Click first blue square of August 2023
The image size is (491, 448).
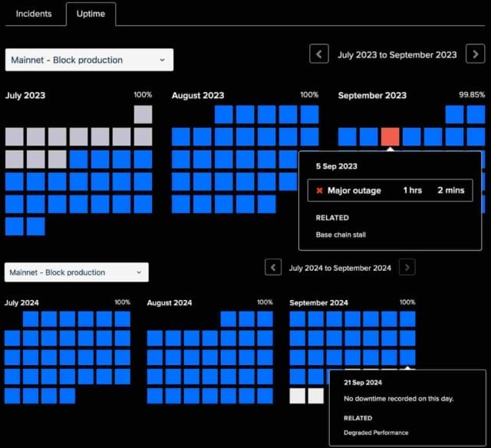[224, 114]
